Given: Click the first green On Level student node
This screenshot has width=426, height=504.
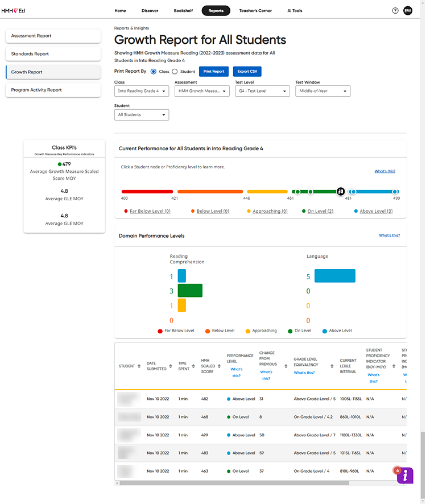Looking at the screenshot, I should 298,192.
